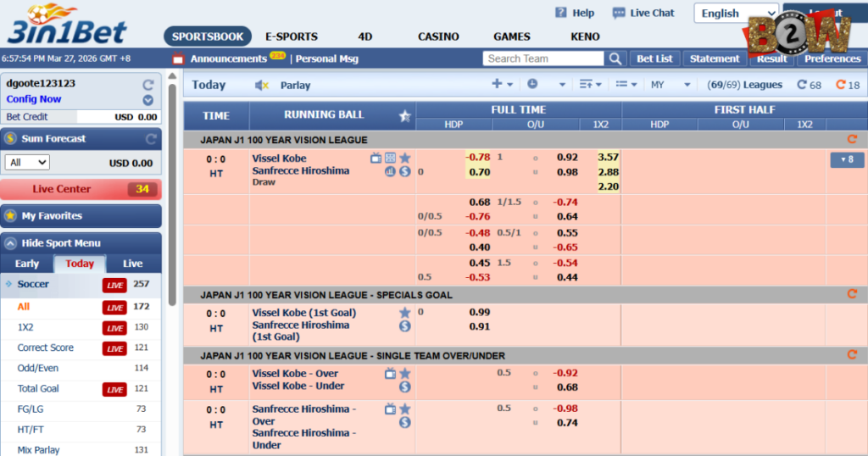The image size is (868, 456).
Task: Select Correct Score in sport menu
Action: pyautogui.click(x=46, y=348)
